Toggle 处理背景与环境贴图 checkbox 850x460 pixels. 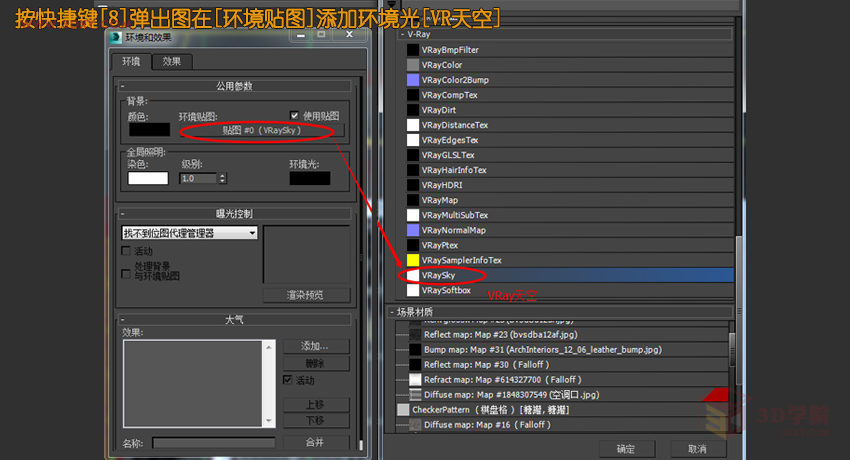126,274
